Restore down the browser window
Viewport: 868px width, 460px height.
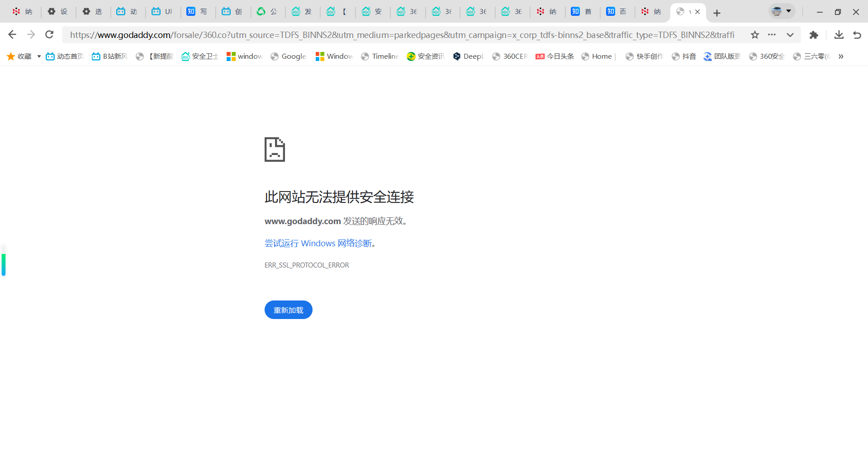pos(838,12)
